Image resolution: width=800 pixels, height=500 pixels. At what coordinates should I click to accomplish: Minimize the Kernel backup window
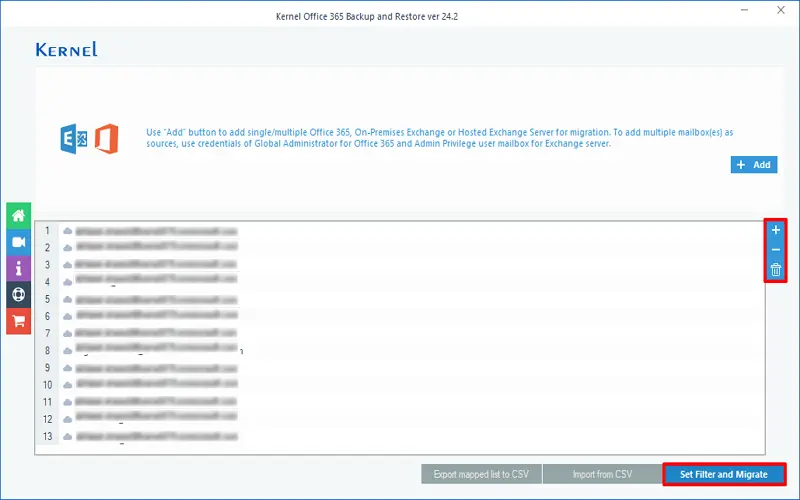(744, 10)
